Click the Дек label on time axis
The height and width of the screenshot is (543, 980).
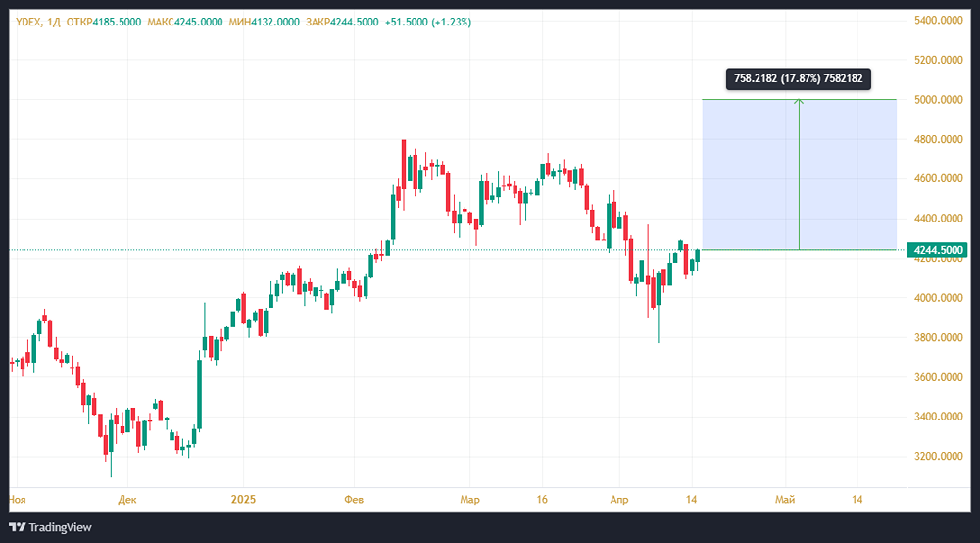pyautogui.click(x=126, y=500)
